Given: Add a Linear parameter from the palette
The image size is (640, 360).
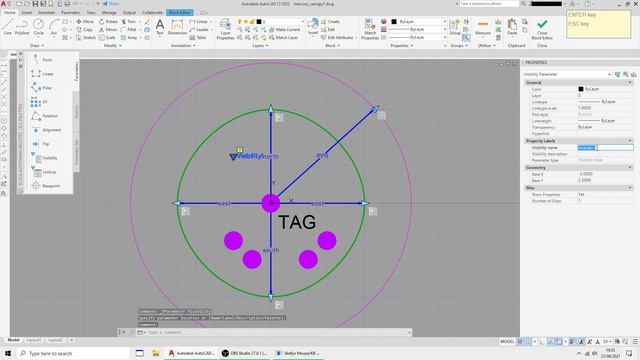Looking at the screenshot, I should (43, 74).
